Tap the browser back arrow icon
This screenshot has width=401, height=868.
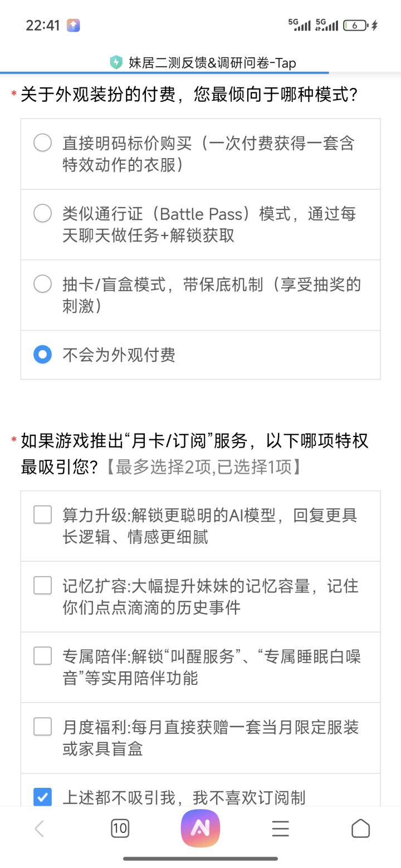pos(39,828)
